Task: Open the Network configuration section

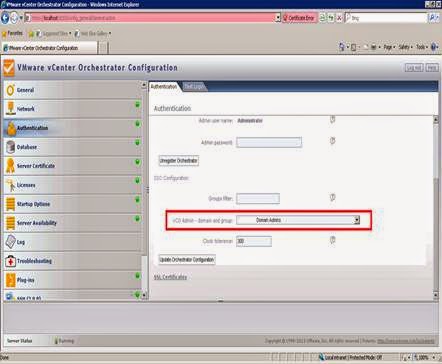Action: tap(73, 109)
